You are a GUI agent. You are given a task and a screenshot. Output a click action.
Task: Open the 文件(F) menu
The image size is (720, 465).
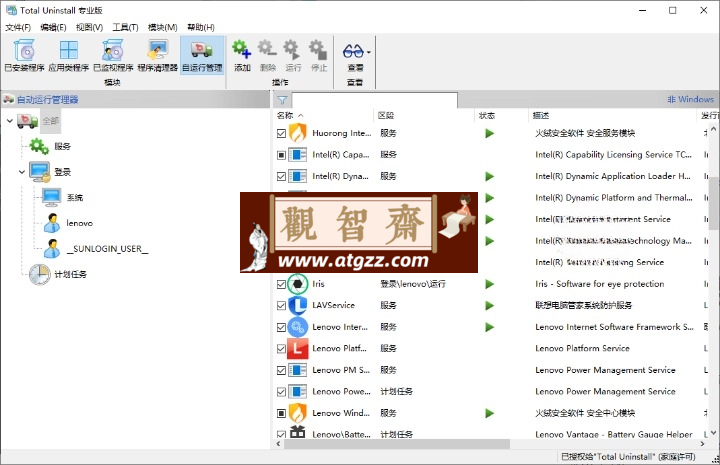pos(18,28)
